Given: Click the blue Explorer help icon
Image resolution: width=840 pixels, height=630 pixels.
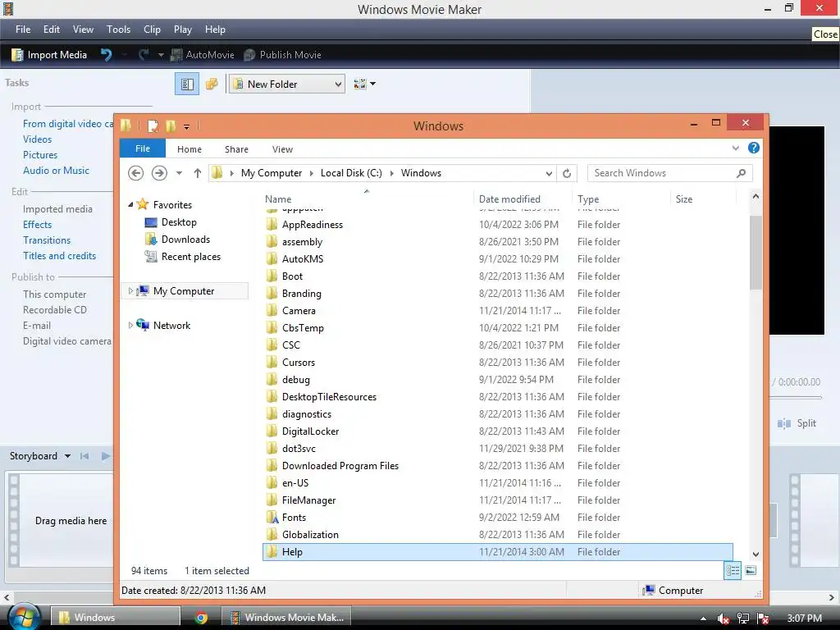Looking at the screenshot, I should [754, 148].
